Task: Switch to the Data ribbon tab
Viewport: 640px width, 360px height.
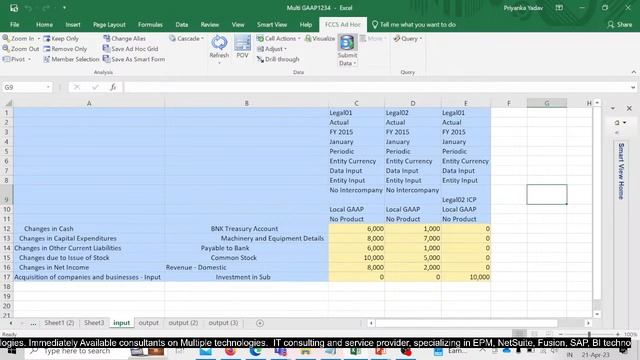Action: click(x=182, y=24)
